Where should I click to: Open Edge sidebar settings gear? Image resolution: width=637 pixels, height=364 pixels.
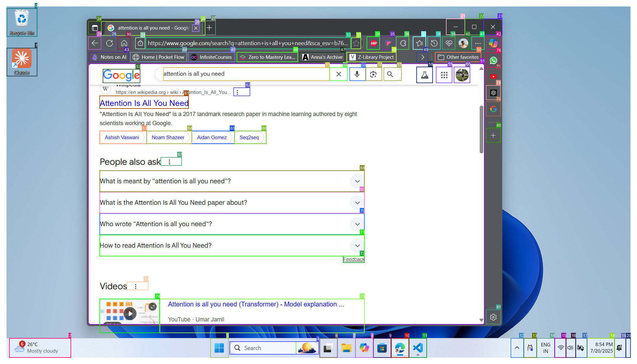[493, 317]
